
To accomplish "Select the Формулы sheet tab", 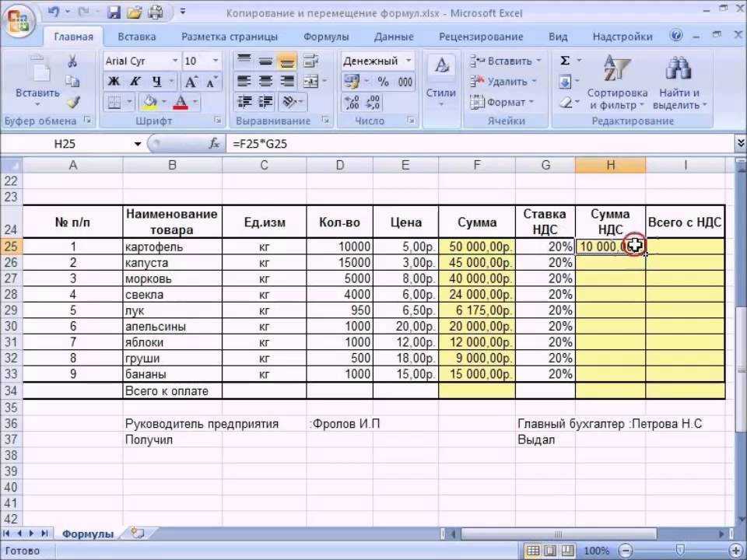I will click(x=88, y=534).
